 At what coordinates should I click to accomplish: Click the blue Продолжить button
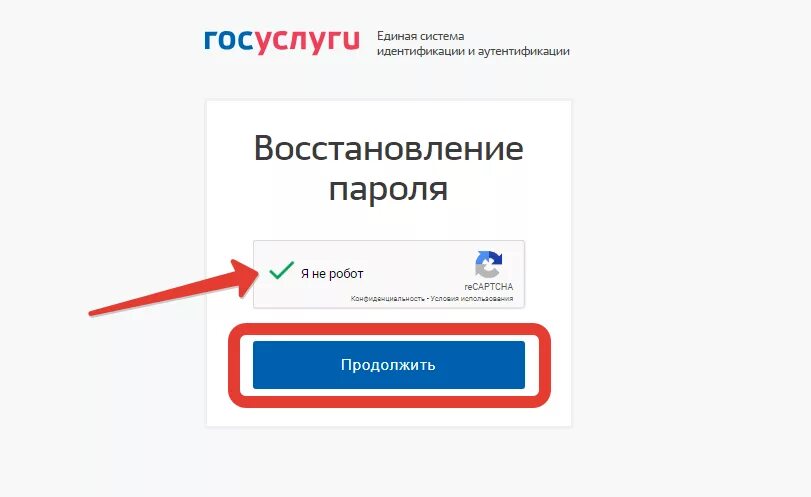pos(389,365)
